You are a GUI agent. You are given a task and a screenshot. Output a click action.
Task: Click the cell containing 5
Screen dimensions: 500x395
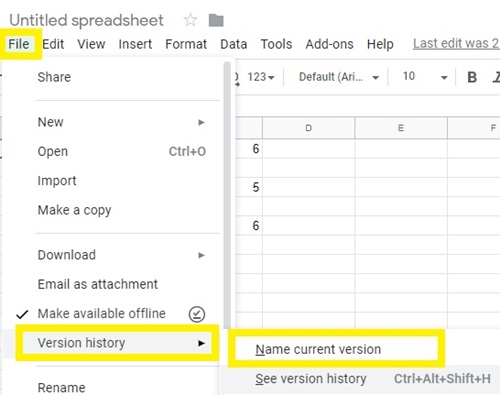[x=249, y=187]
